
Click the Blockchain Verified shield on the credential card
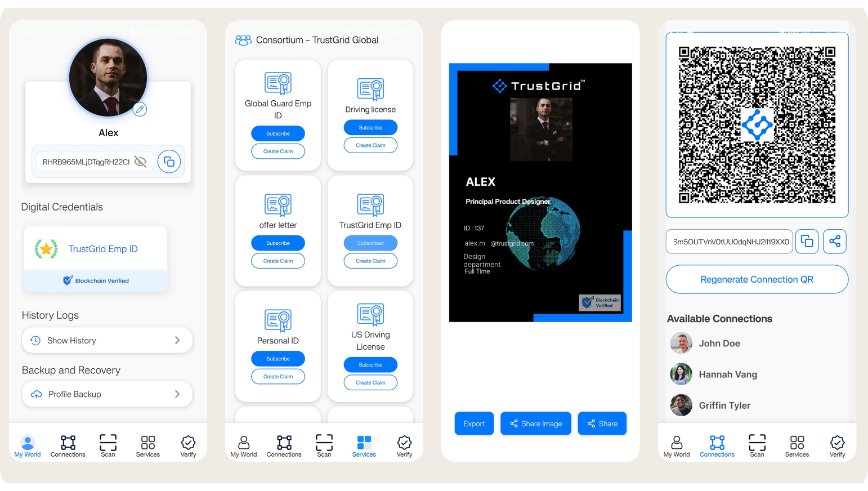68,280
